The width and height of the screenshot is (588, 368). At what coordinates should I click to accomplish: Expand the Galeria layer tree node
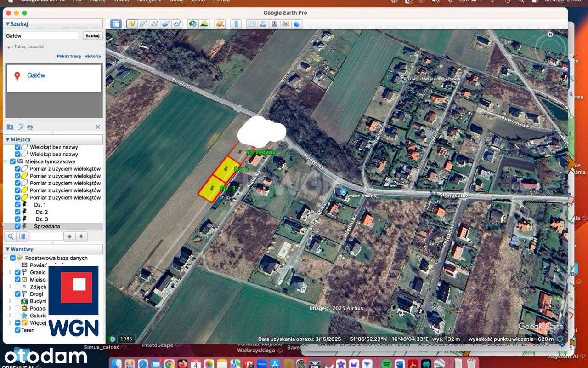(10, 316)
